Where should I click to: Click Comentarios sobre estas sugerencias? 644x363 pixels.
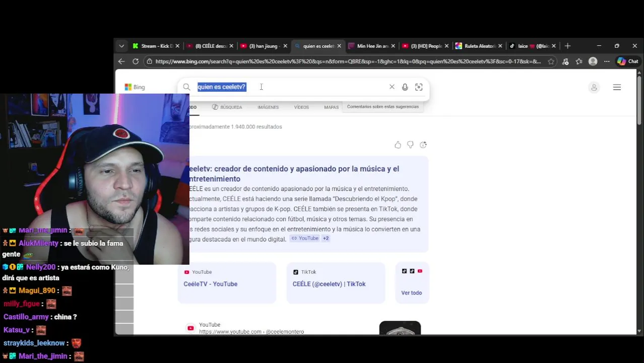point(383,106)
